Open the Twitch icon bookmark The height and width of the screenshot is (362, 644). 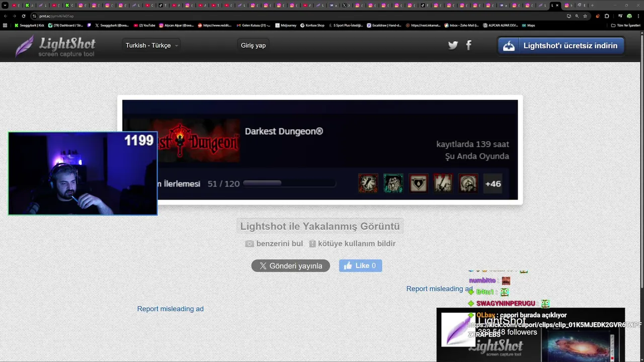click(x=89, y=25)
